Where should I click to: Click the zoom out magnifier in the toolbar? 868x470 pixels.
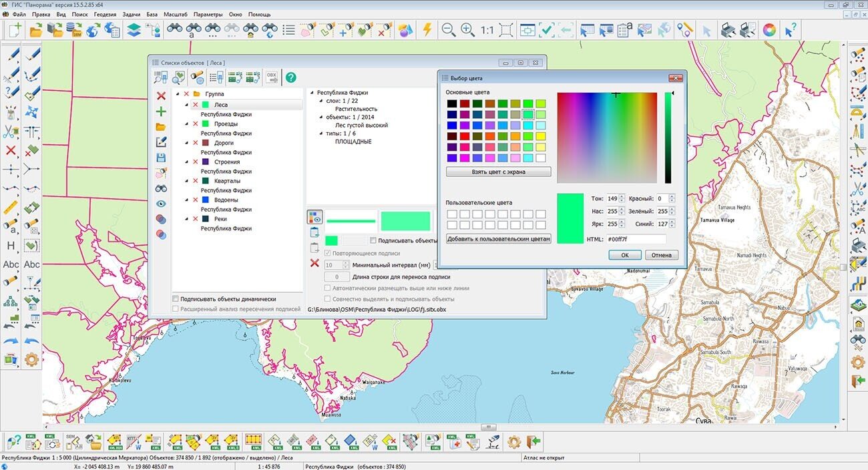449,30
